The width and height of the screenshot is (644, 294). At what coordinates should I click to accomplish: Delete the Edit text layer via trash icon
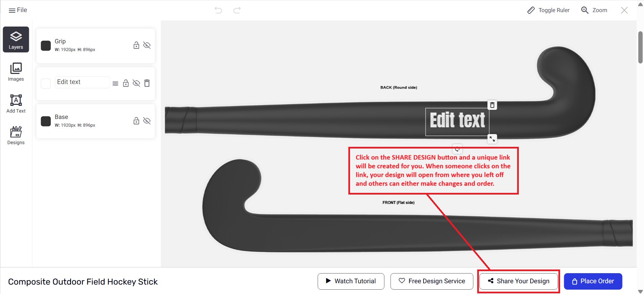147,83
